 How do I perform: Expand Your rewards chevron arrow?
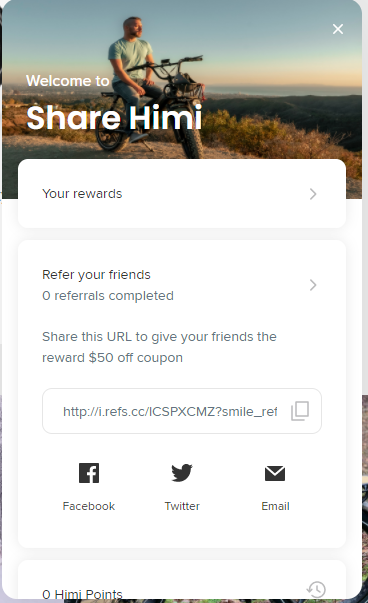pos(313,194)
